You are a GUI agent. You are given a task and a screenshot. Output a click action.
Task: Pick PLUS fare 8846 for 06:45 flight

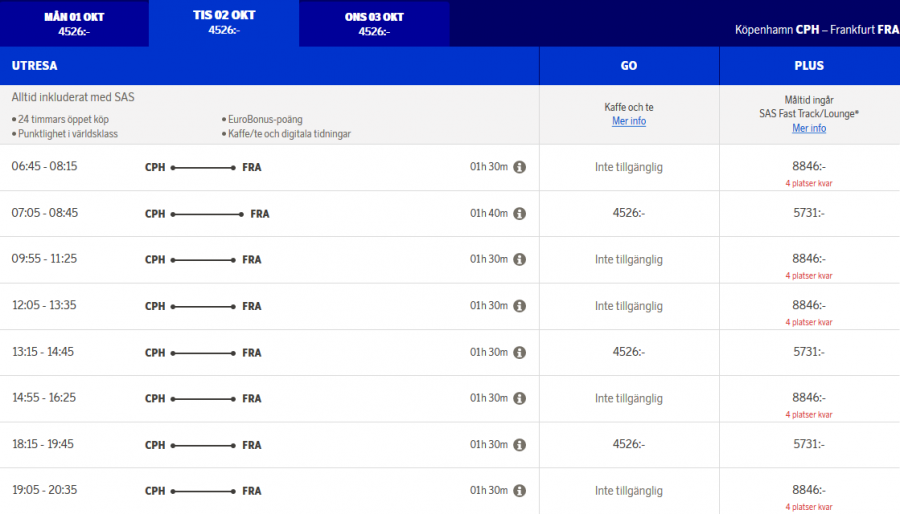(809, 167)
